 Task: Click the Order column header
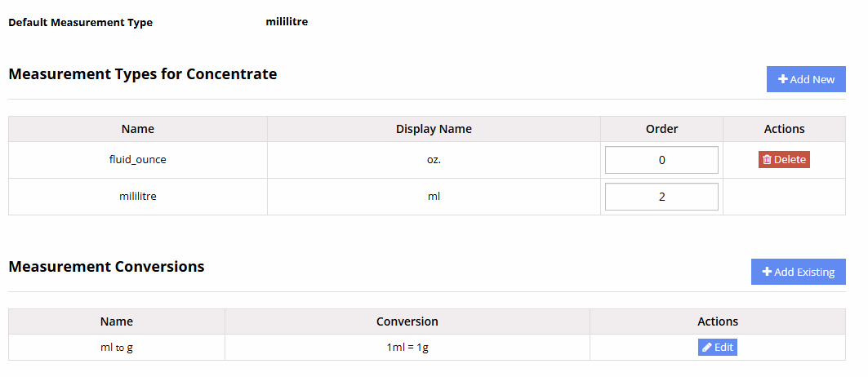click(x=661, y=129)
